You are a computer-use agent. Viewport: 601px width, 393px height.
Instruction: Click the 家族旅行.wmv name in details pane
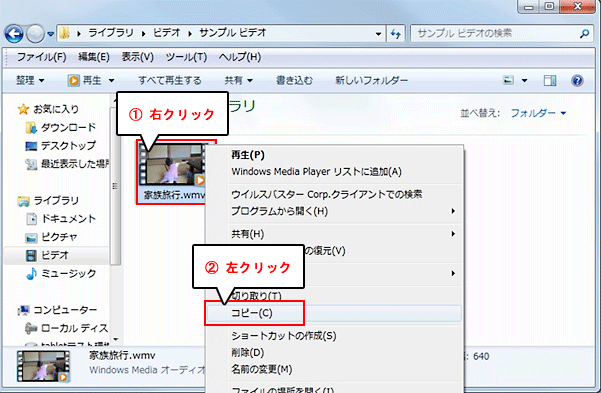point(122,355)
